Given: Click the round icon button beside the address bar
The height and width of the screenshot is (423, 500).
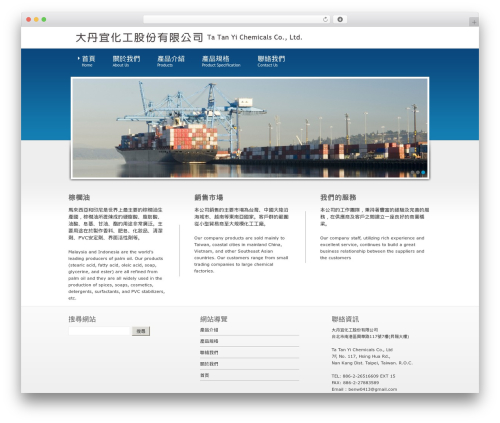Looking at the screenshot, I should click(340, 19).
